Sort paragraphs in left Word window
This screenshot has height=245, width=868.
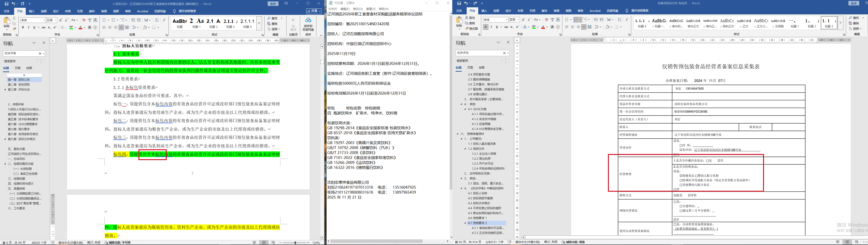point(157,20)
